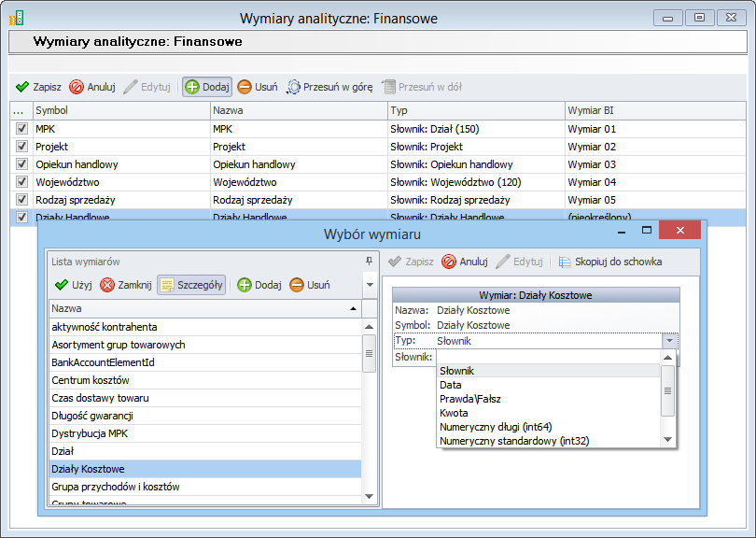Select Grupa przychodów i kosztów in the list
Image resolution: width=756 pixels, height=538 pixels.
coord(205,487)
